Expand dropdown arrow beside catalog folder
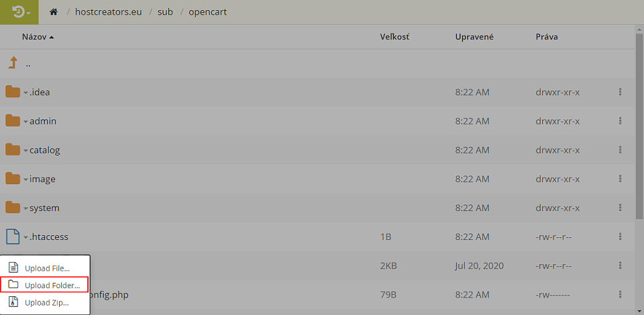 coord(26,151)
